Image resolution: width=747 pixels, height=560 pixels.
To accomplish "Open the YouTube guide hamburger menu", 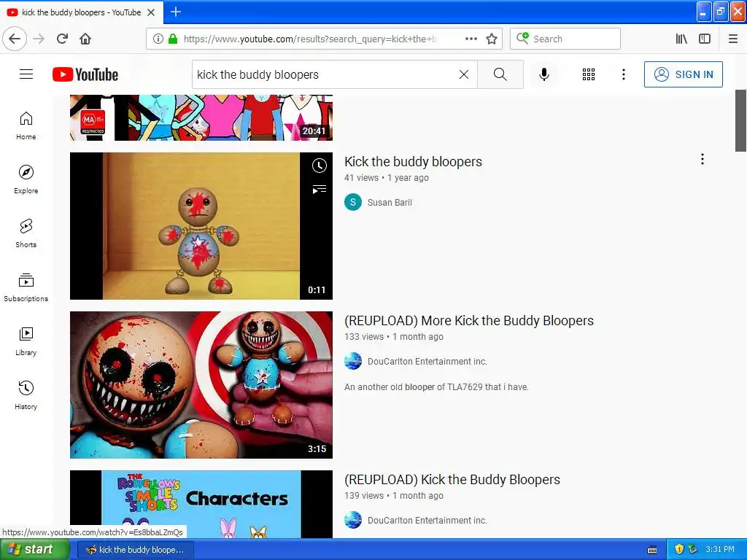I will coord(26,74).
